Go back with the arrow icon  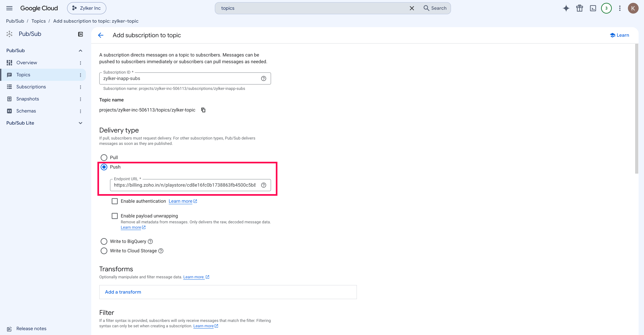[101, 35]
